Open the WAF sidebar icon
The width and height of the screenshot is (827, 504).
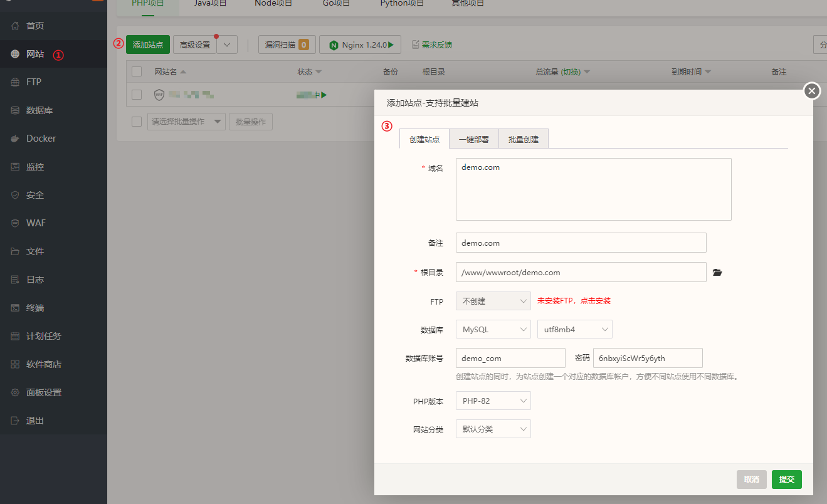[x=15, y=223]
